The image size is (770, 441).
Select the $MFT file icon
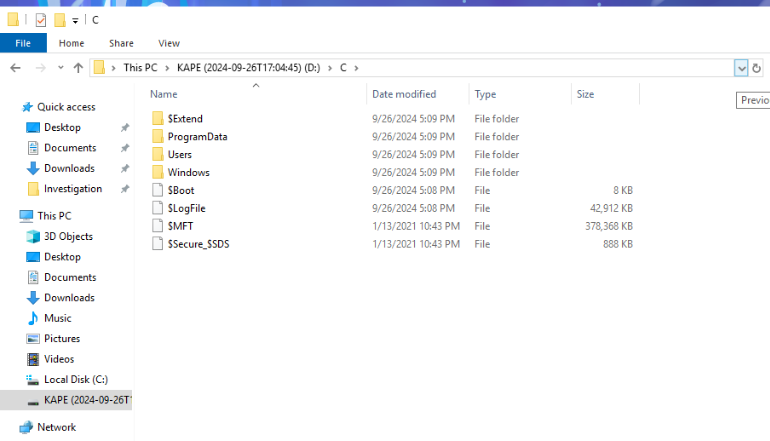pos(158,226)
